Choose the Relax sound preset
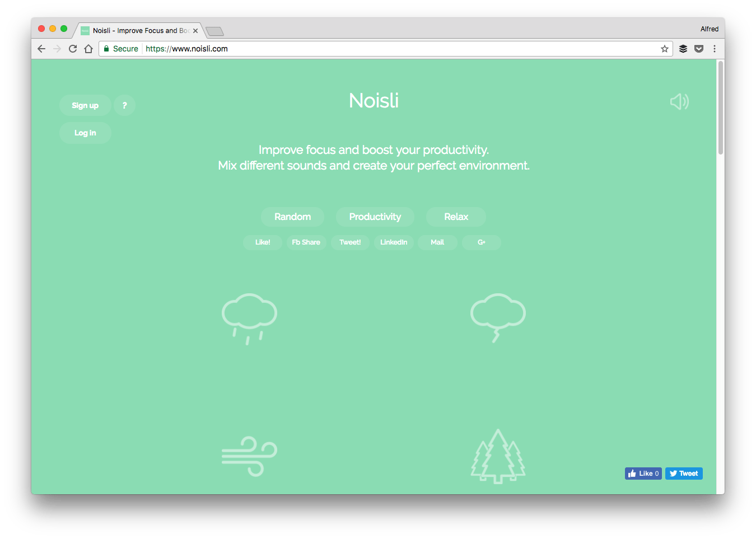 (456, 217)
